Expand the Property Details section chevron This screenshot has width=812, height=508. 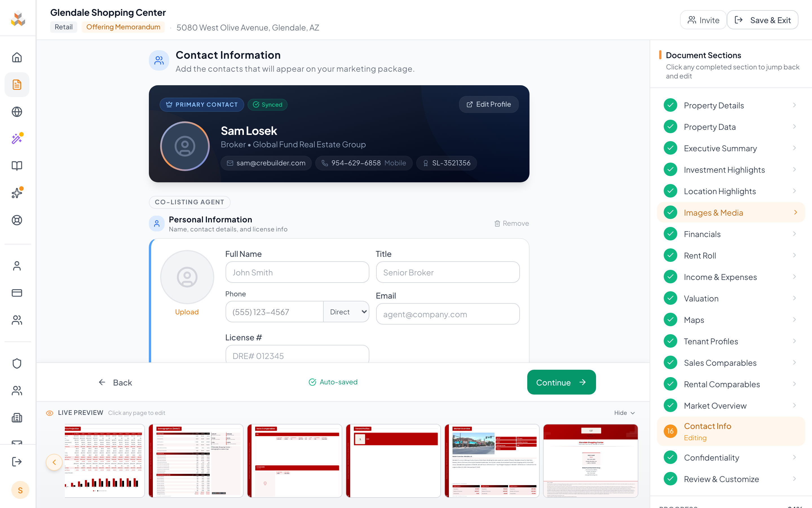(x=795, y=105)
